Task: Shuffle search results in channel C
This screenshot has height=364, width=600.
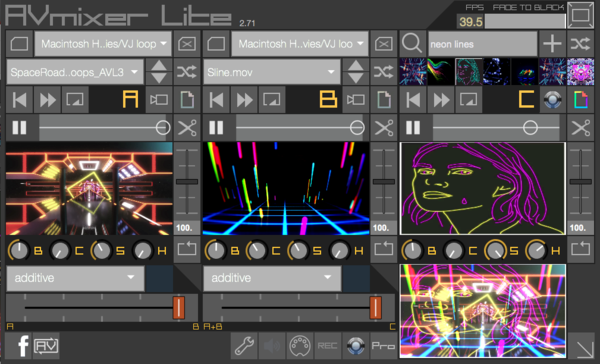Action: pos(580,44)
